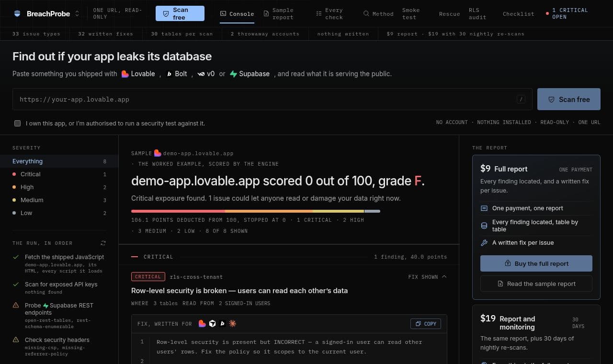
Task: Filter findings by High severity
Action: coord(59,187)
